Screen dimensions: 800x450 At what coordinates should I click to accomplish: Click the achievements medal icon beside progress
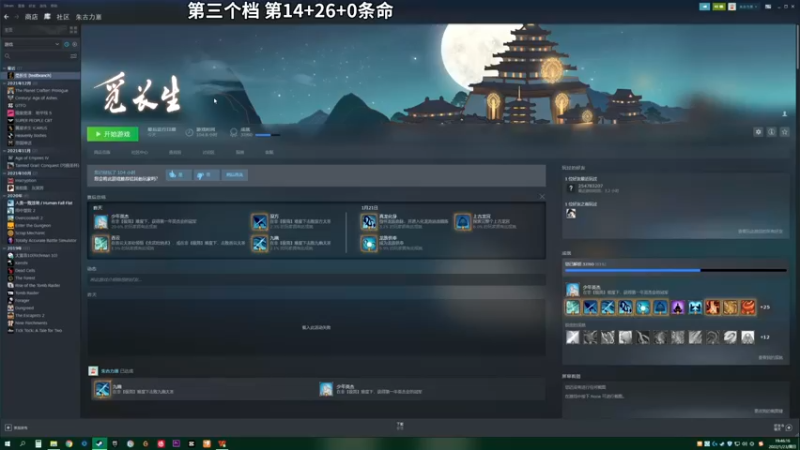234,132
